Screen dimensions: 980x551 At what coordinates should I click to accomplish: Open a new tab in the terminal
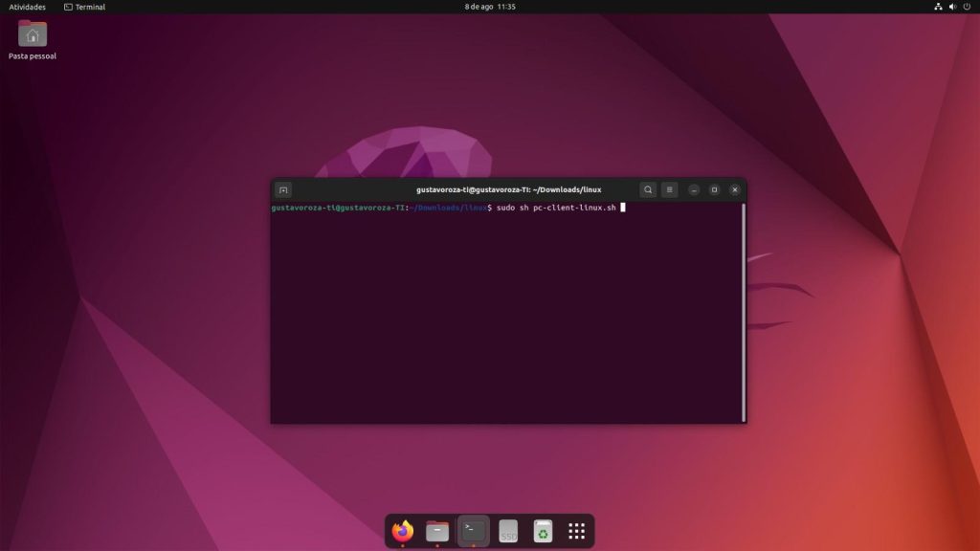(x=282, y=189)
